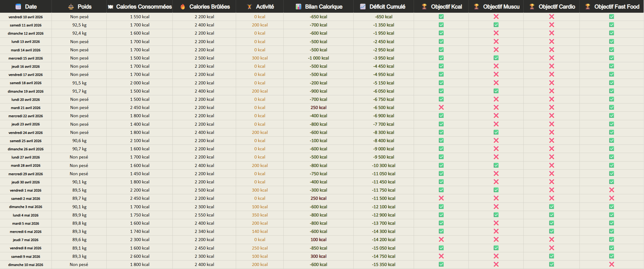This screenshot has width=644, height=269.
Task: Toggle Objectif Fast Food red cross for dimanche 10 mai 2026
Action: click(612, 264)
